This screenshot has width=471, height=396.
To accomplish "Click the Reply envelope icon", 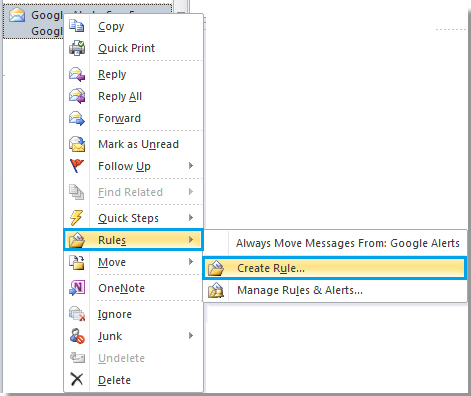I will 77,74.
